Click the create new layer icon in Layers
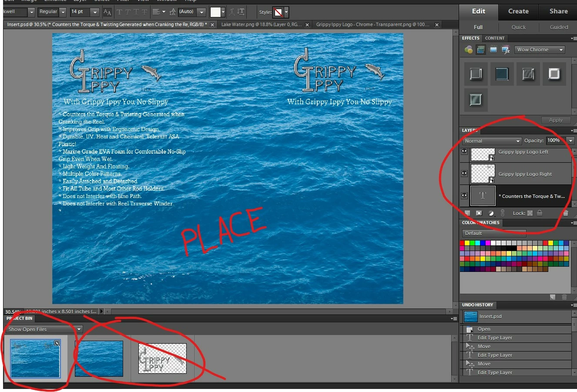Viewport: 577px width, 392px height. click(x=467, y=213)
